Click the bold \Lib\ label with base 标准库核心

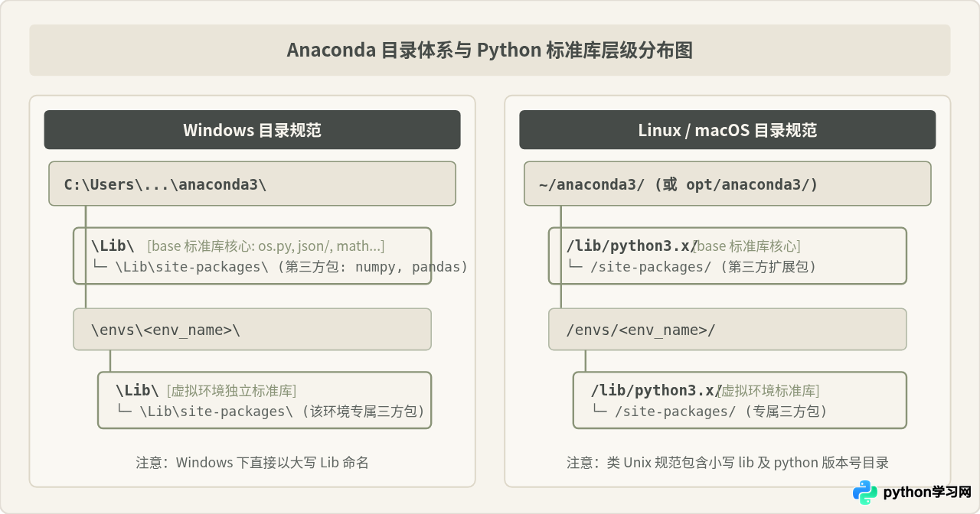113,246
